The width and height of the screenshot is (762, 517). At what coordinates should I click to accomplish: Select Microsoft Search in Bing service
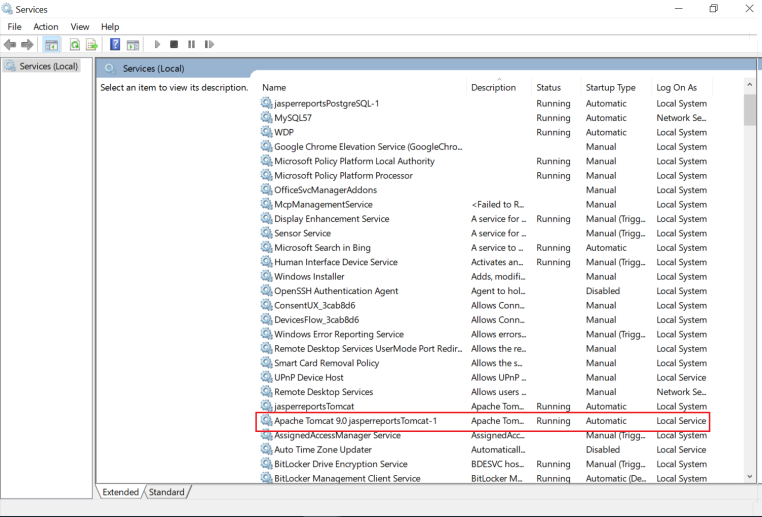(x=483, y=247)
